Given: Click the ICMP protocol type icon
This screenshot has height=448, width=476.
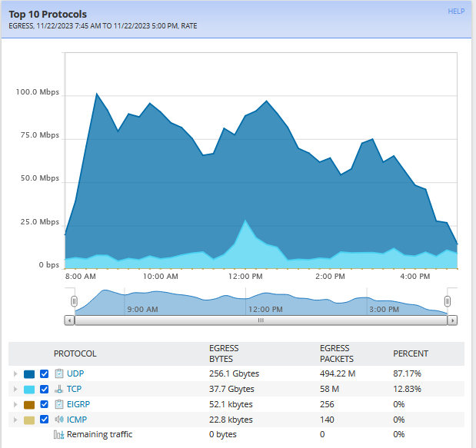Looking at the screenshot, I should tap(59, 420).
